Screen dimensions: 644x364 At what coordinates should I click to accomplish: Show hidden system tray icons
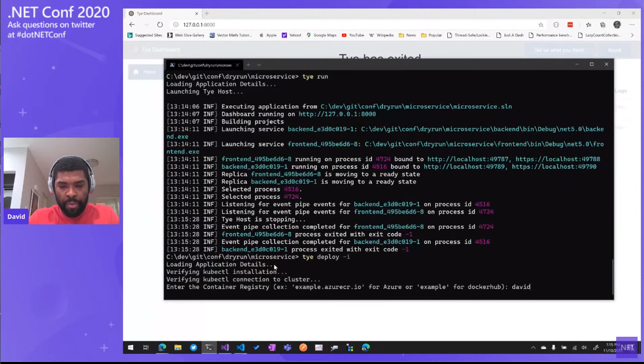533,347
